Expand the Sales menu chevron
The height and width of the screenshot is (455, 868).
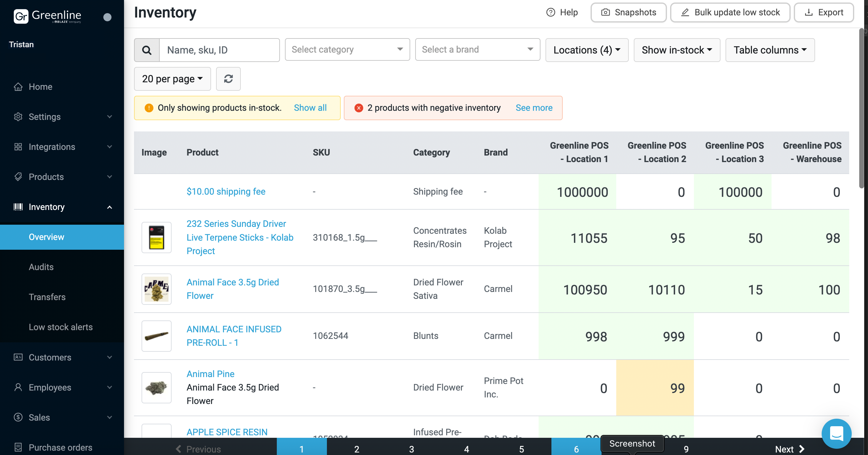[x=110, y=417]
